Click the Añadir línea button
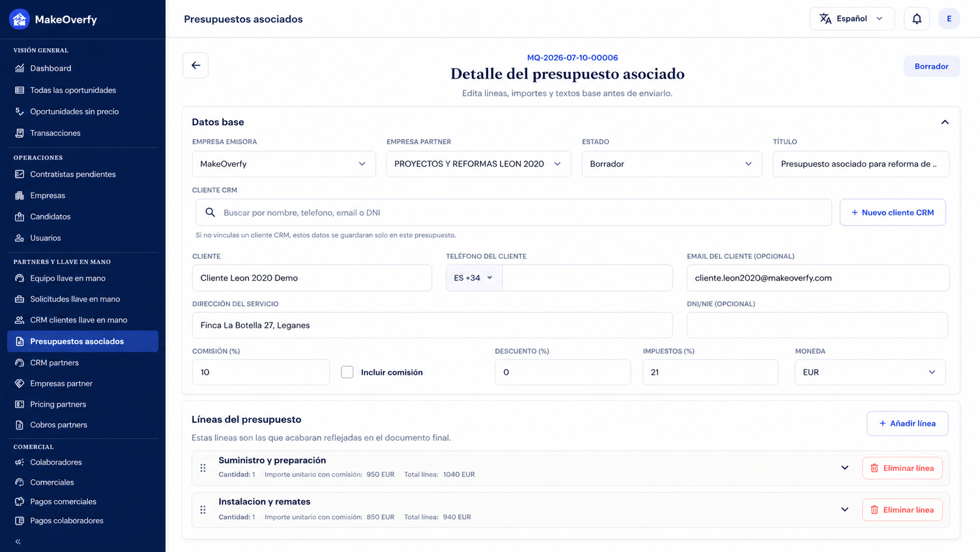Viewport: 980px width, 552px height. tap(907, 424)
